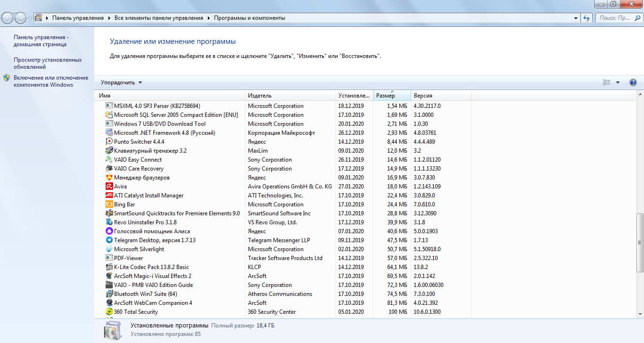Select Avira Operations GmbH & Co. KG publisher
Screen dimensions: 644x343
coord(290,187)
